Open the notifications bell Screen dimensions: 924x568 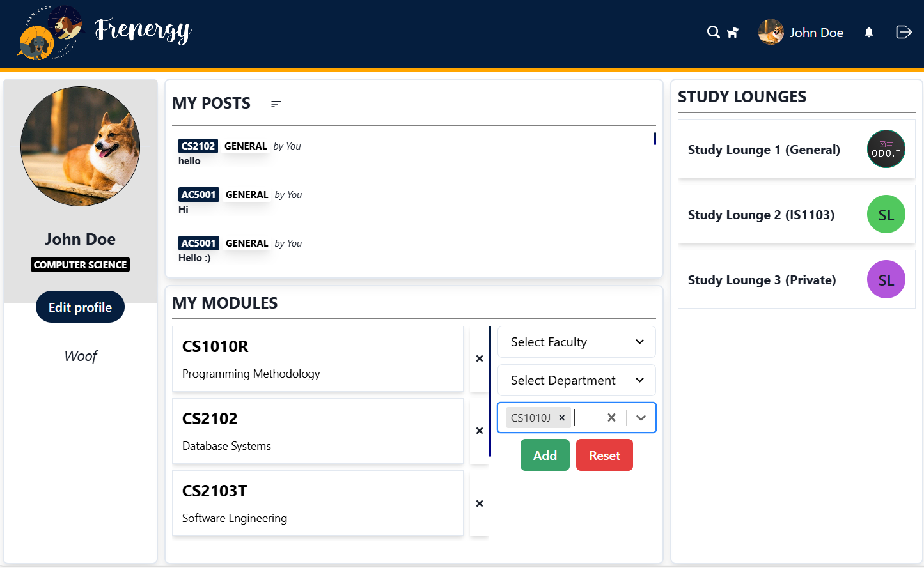868,32
